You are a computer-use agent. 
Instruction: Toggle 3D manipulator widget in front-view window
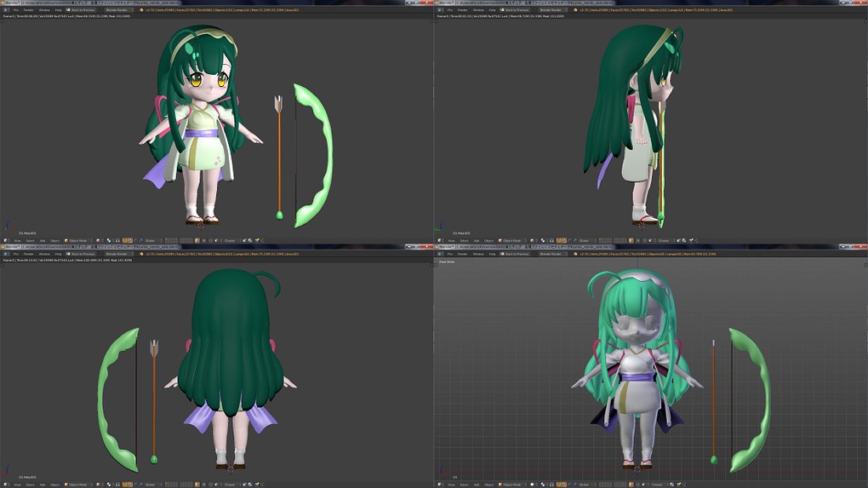pos(117,240)
